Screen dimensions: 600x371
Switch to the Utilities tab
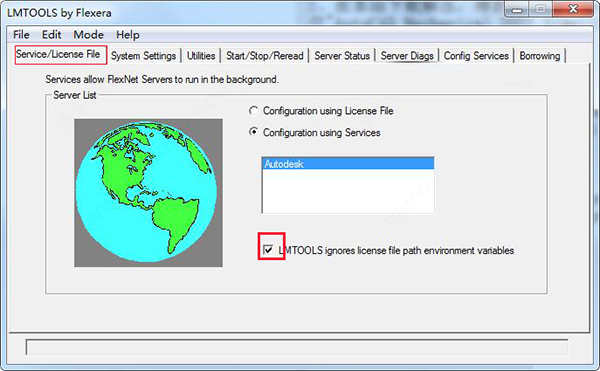201,56
